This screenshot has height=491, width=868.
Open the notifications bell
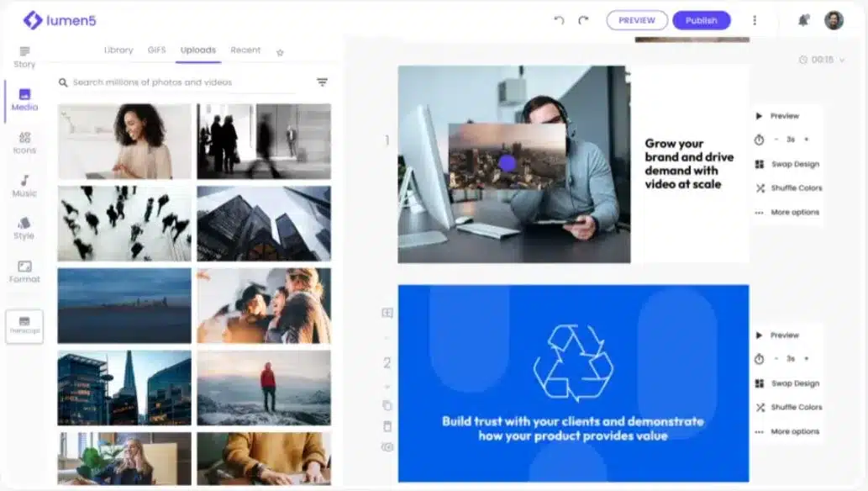tap(803, 20)
